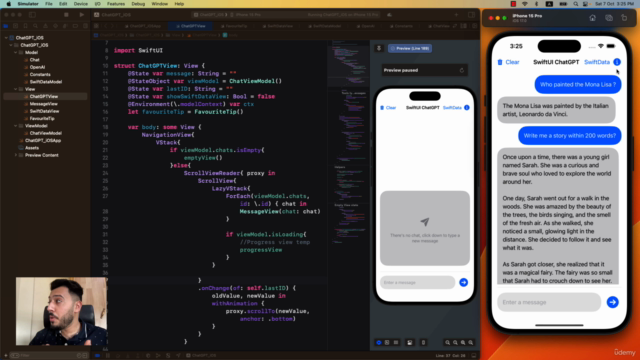The width and height of the screenshot is (640, 360).
Task: Collapse the ChatGPT_iOS root project disclosure
Action: pyautogui.click(x=6, y=38)
